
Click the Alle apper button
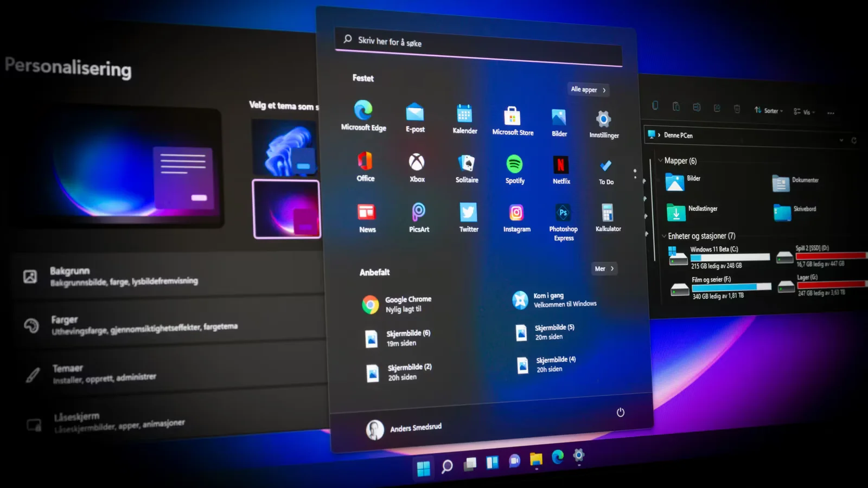(588, 90)
